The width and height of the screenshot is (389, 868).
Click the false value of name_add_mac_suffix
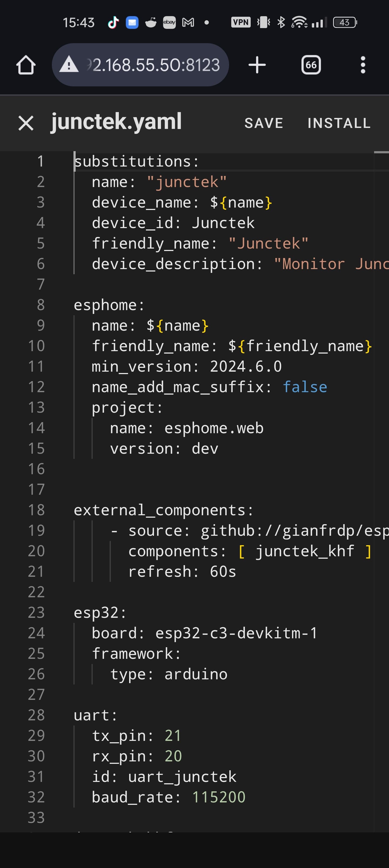(305, 387)
